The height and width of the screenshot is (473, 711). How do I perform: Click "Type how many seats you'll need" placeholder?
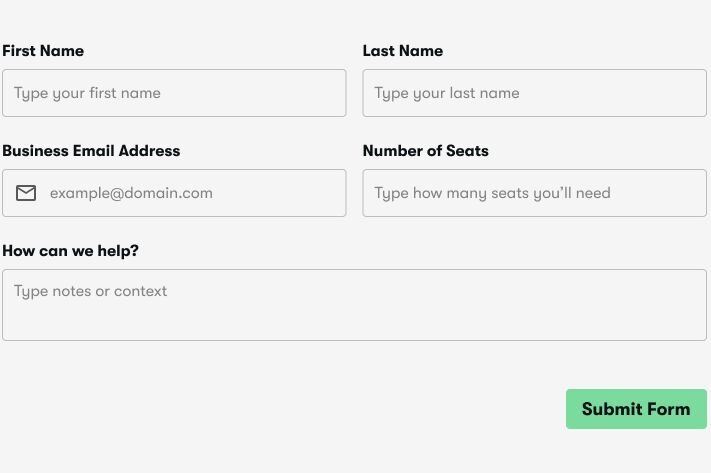[492, 193]
